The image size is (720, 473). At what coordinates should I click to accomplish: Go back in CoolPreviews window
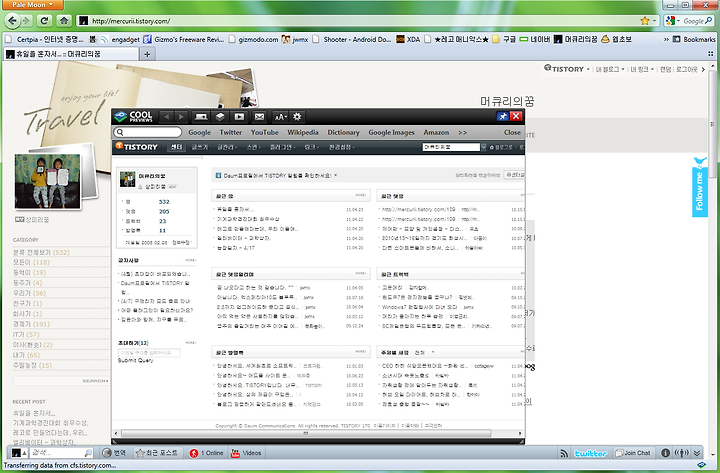coord(167,117)
